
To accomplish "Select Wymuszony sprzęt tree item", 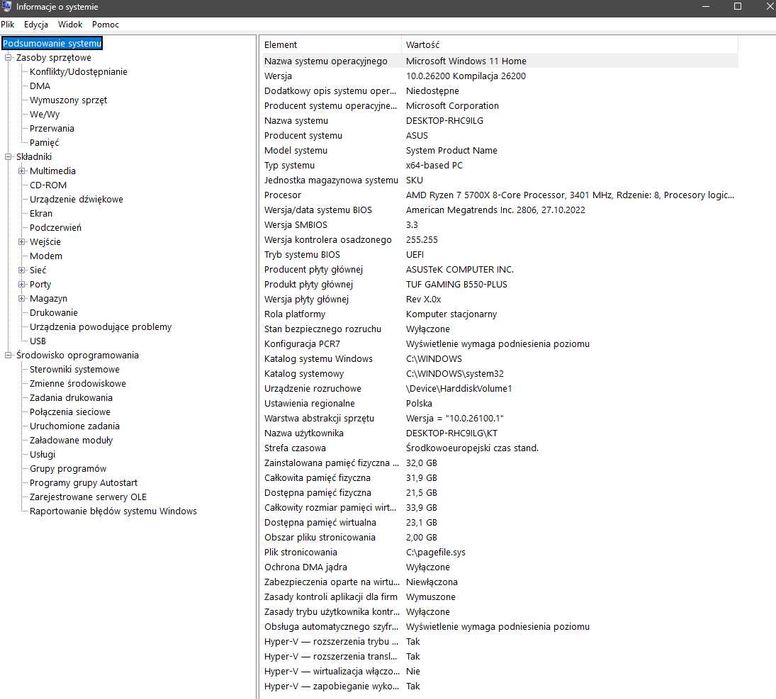I will click(x=68, y=100).
